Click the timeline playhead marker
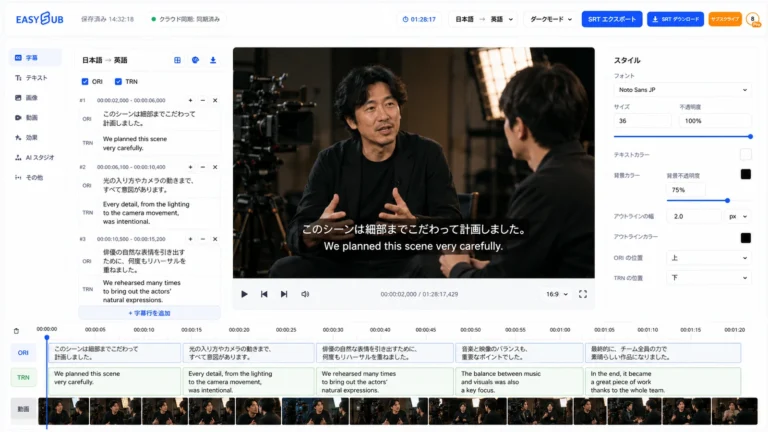Image resolution: width=768 pixels, height=432 pixels. click(47, 337)
